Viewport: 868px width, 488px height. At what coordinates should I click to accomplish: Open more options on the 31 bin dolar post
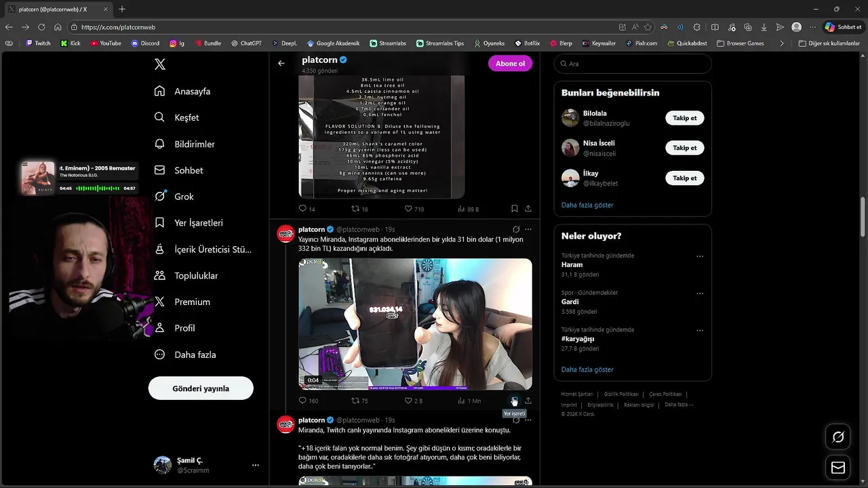tap(528, 230)
